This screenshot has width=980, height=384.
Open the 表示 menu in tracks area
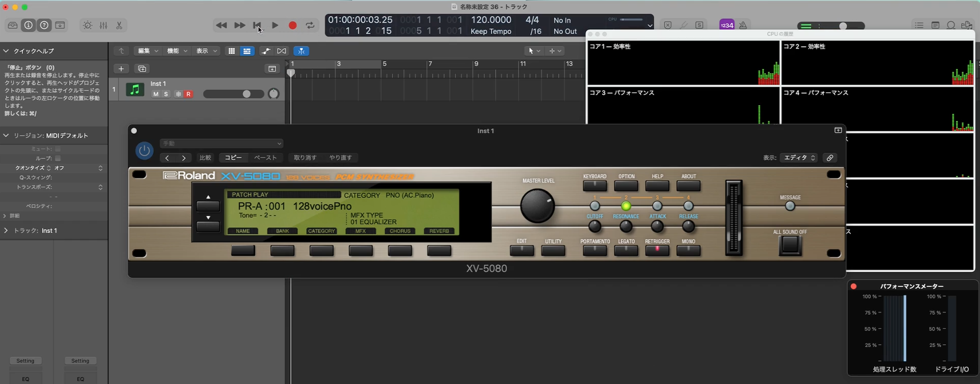point(206,51)
